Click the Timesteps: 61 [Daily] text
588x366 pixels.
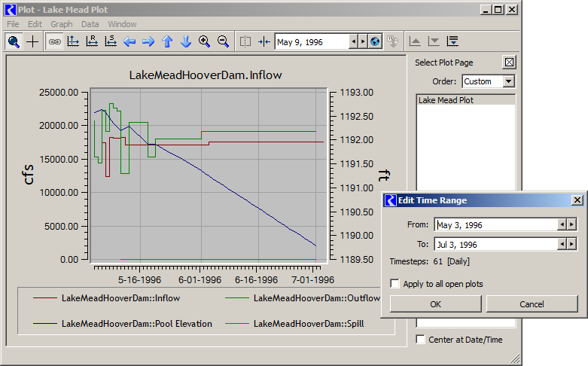[x=429, y=261]
